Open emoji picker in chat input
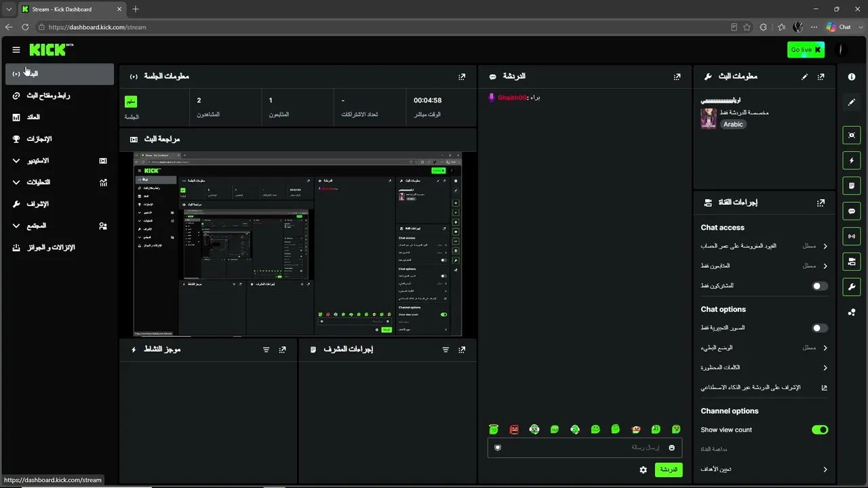868x488 pixels. [x=672, y=447]
